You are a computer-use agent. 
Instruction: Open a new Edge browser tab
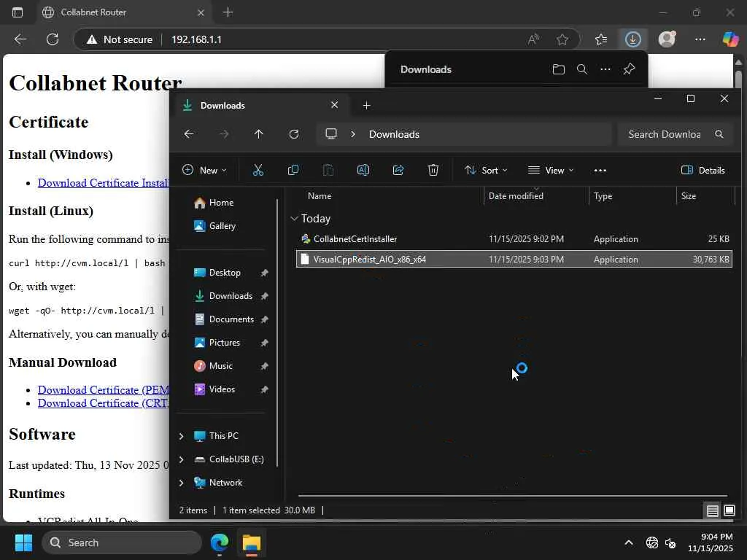228,12
